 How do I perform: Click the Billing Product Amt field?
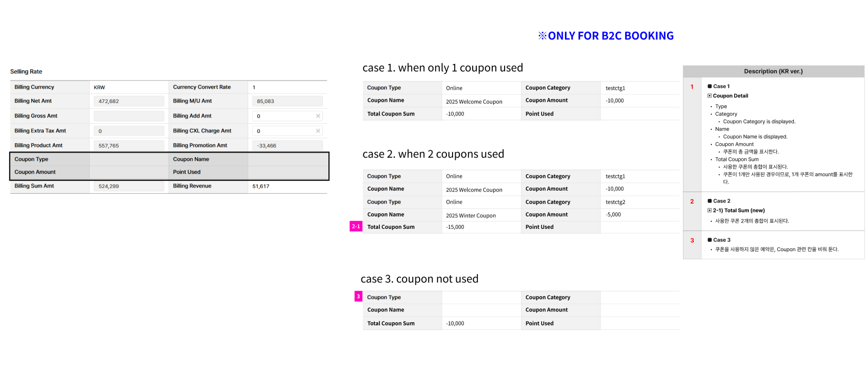click(129, 145)
